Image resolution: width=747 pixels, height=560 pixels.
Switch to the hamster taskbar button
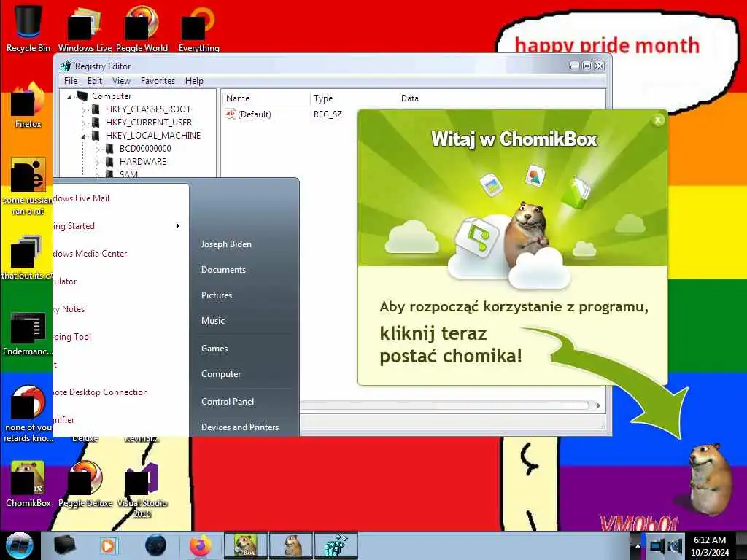tap(292, 545)
